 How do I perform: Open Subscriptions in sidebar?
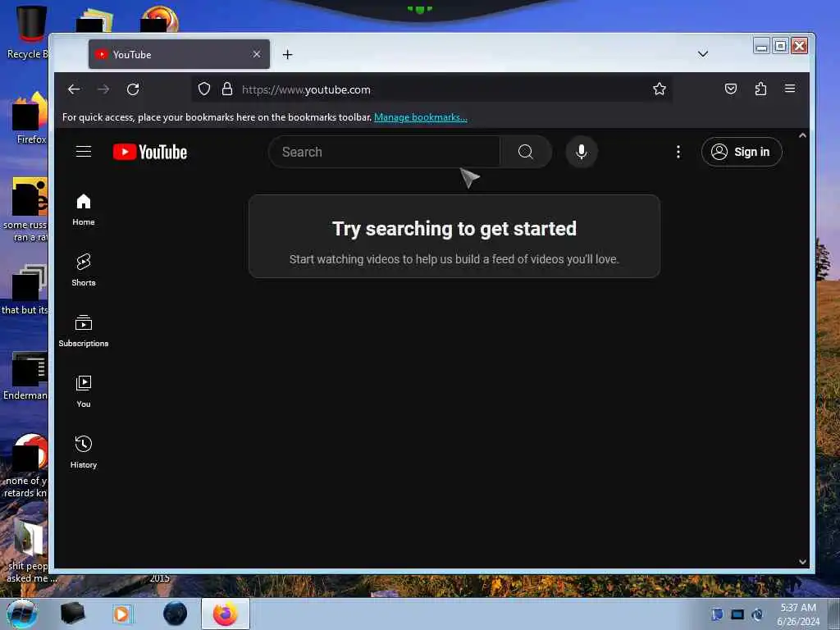point(84,331)
